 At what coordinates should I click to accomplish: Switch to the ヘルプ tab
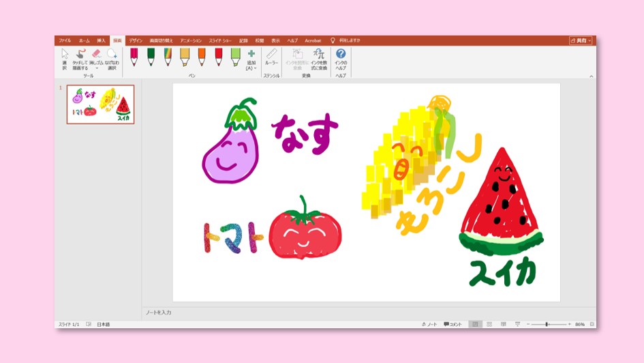(292, 41)
